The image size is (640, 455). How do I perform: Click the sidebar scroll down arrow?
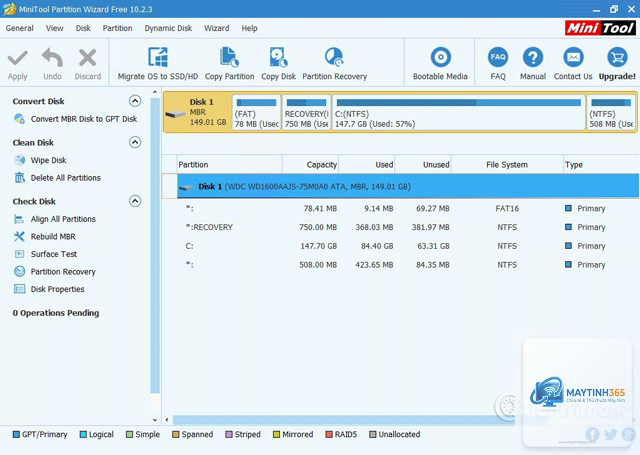(155, 419)
